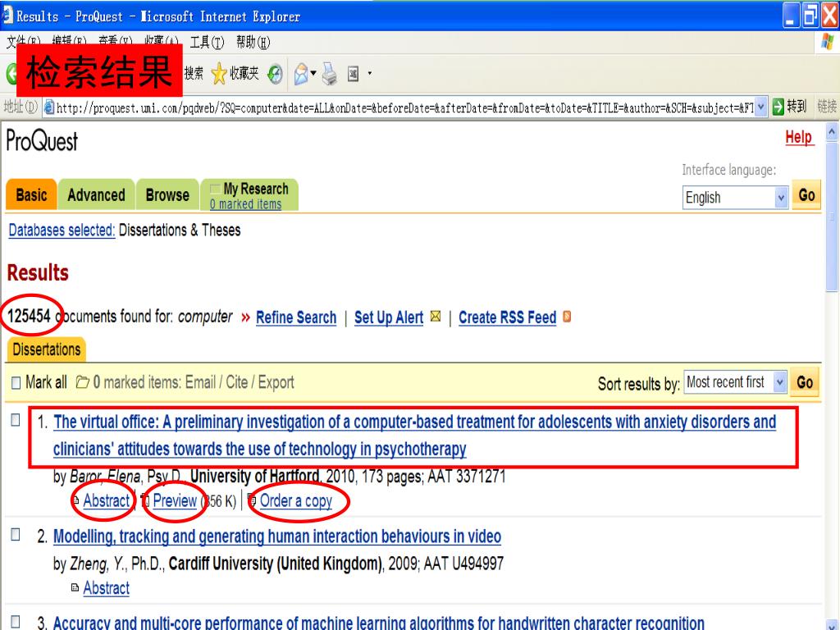The width and height of the screenshot is (840, 630).
Task: Click the marked items folder icon
Action: (x=83, y=382)
